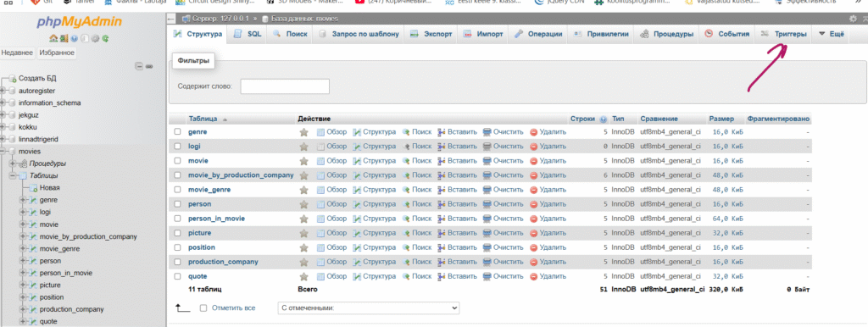Click the Недавнее button in sidebar

pos(18,53)
